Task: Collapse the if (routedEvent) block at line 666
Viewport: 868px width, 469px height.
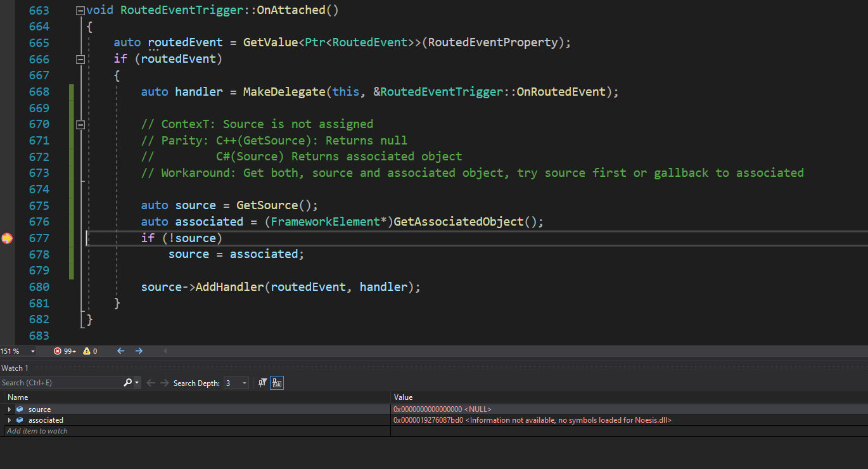Action: pyautogui.click(x=80, y=60)
